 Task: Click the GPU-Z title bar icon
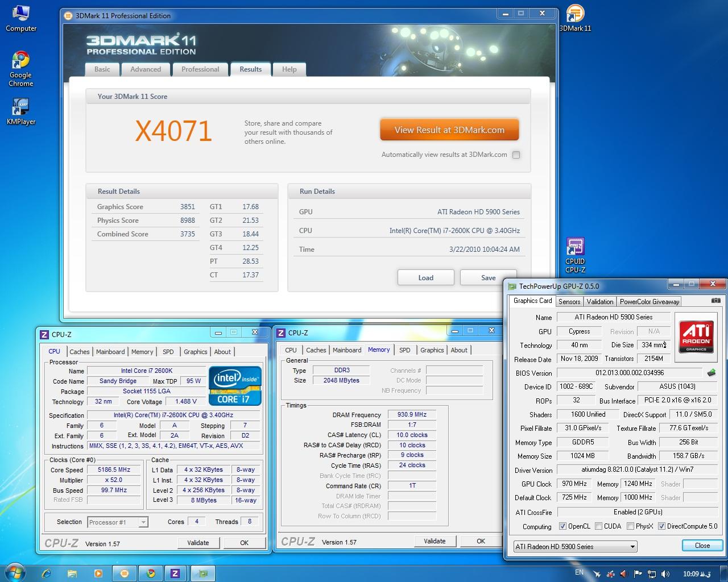[512, 286]
